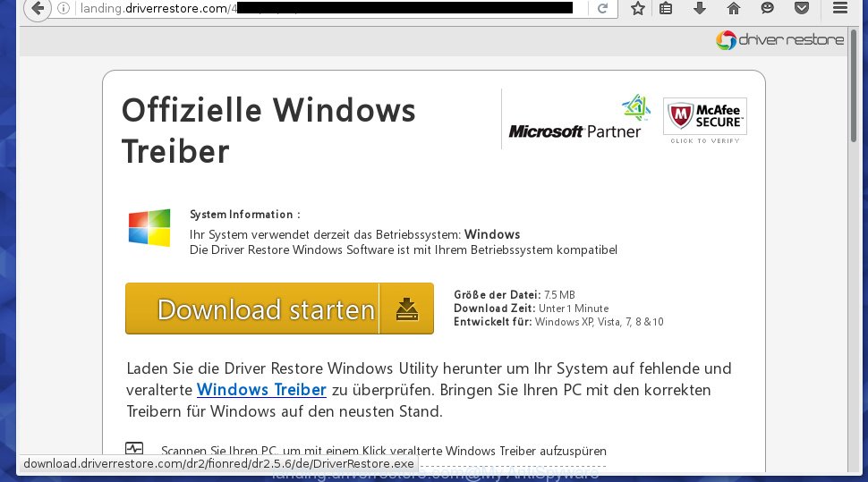Image resolution: width=868 pixels, height=482 pixels.
Task: Click the download tray icon on yellow button
Action: pyautogui.click(x=407, y=309)
